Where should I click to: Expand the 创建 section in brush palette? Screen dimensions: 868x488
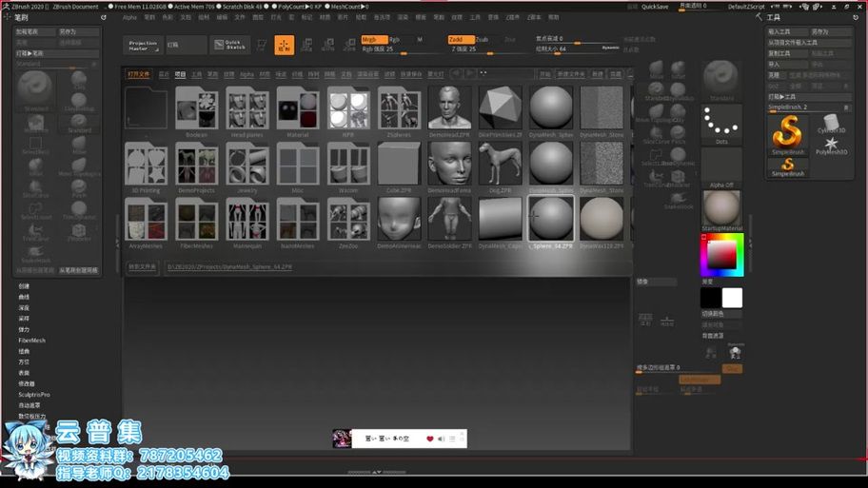(24, 286)
